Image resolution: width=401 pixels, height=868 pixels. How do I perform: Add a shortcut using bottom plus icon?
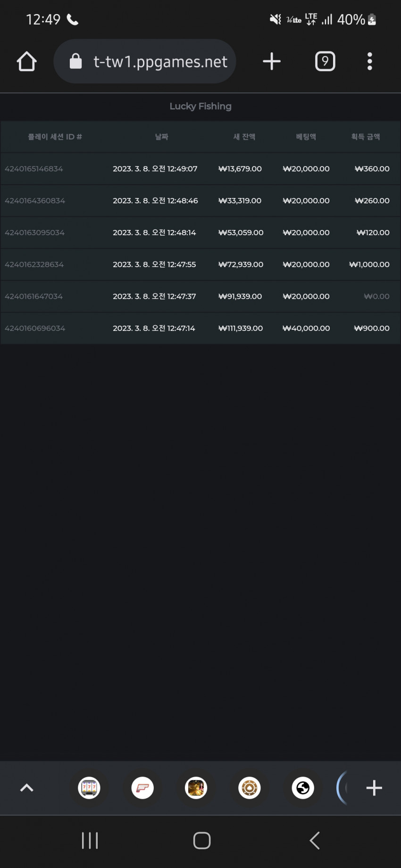(374, 788)
